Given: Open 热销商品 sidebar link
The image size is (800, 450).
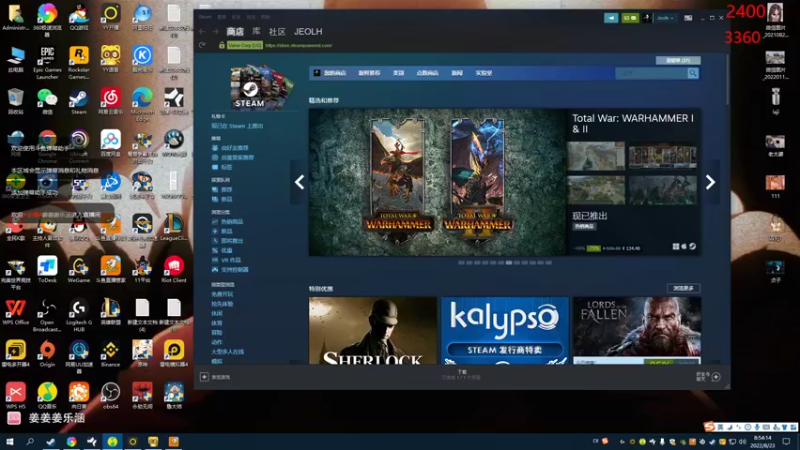Looking at the screenshot, I should [x=232, y=222].
